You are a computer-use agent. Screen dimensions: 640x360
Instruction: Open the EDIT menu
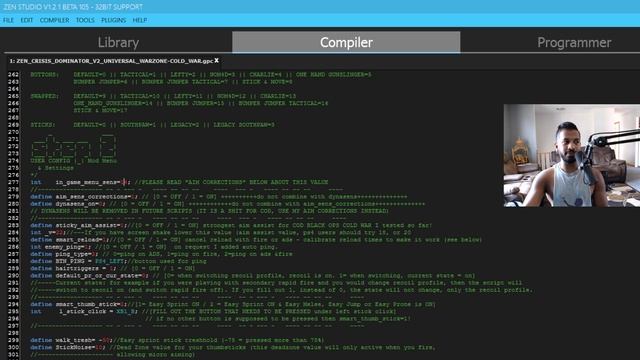pyautogui.click(x=27, y=20)
